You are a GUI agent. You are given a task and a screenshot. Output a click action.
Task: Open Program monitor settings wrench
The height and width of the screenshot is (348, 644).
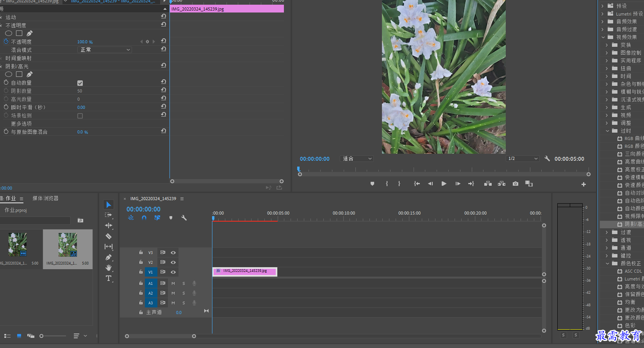(547, 158)
